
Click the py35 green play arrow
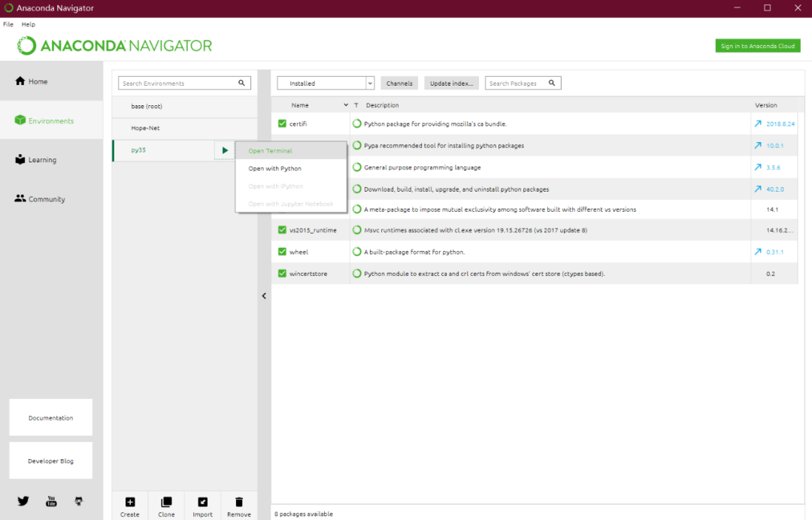click(225, 150)
